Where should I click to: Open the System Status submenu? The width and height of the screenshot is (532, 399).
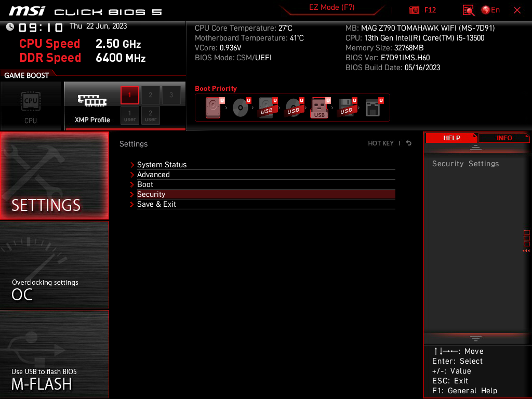point(266,165)
